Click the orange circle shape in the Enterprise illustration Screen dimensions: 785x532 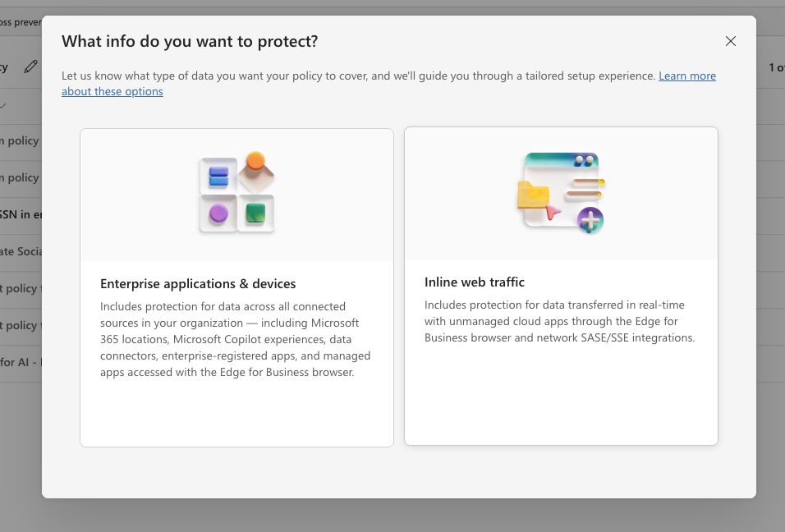pos(255,159)
